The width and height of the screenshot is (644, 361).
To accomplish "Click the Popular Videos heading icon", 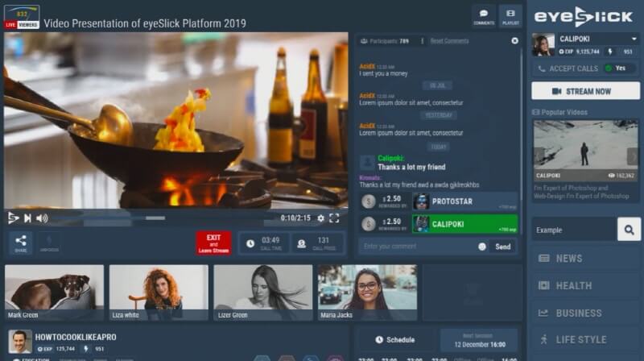I will [535, 112].
